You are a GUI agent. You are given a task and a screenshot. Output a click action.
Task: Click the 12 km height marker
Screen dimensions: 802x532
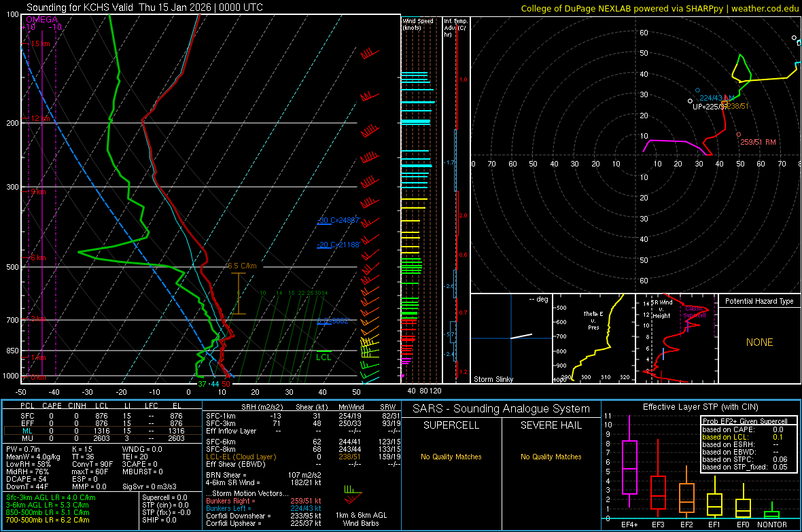click(40, 118)
